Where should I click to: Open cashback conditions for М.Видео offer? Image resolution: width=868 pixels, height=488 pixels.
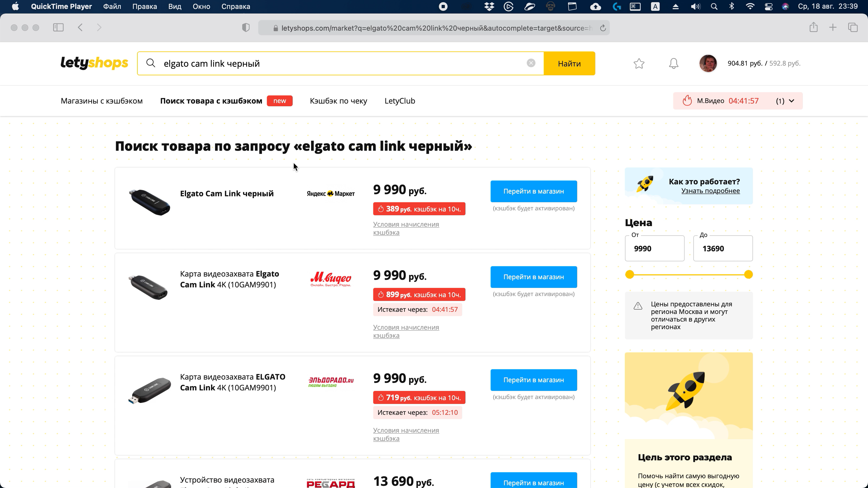(406, 331)
